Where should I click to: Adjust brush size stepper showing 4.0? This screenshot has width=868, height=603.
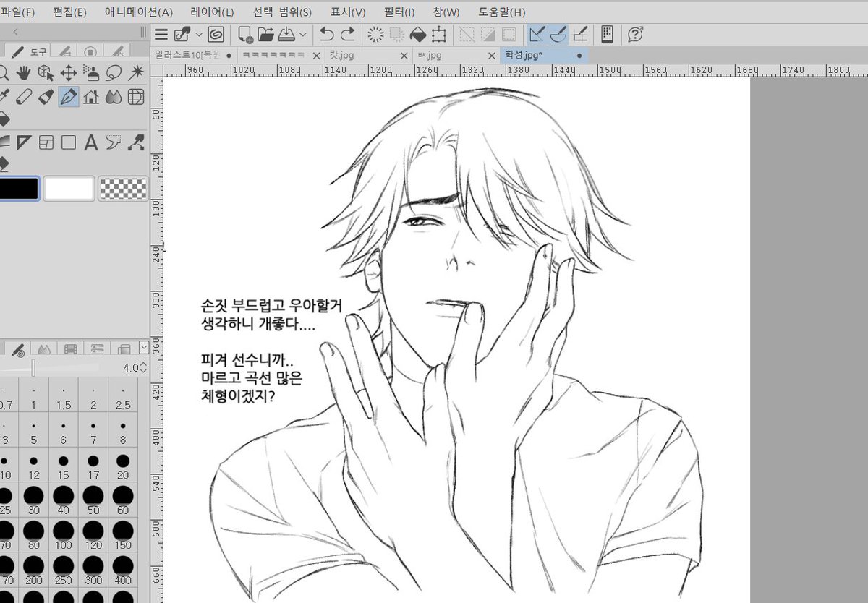143,368
